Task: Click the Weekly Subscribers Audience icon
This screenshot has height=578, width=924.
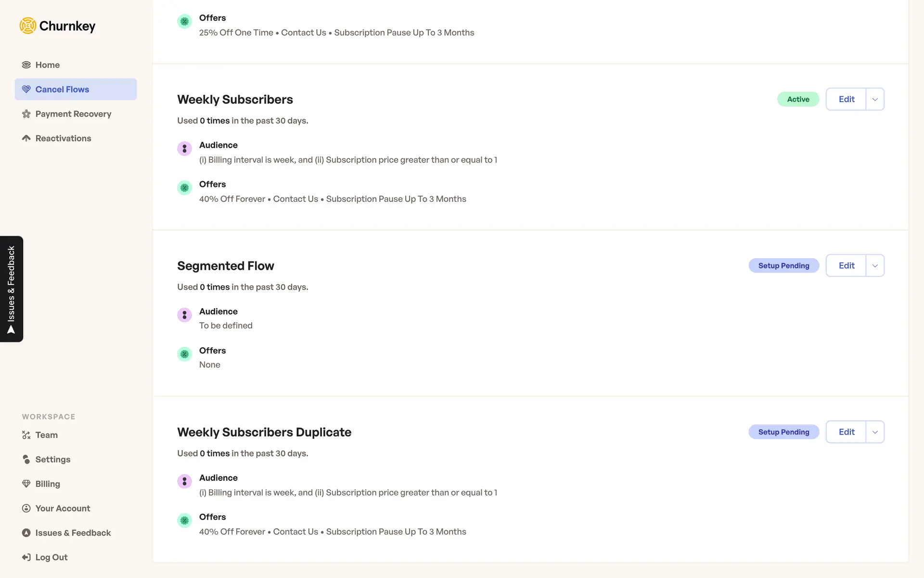Action: (x=184, y=148)
